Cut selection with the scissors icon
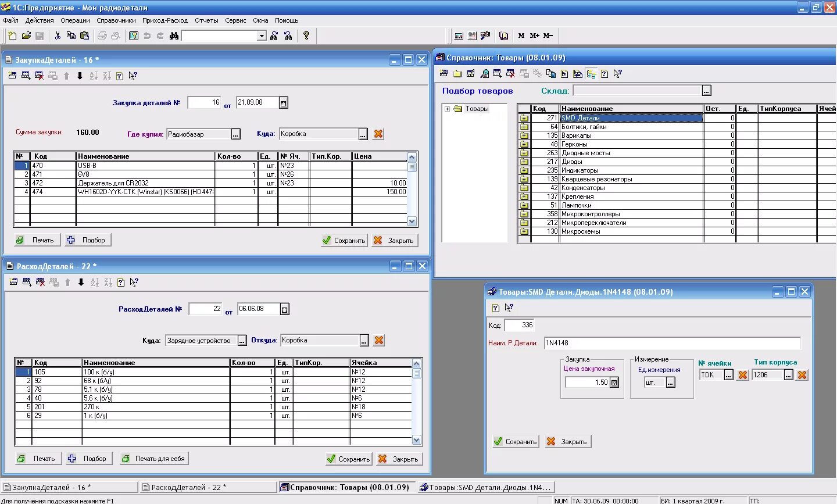 click(x=58, y=35)
